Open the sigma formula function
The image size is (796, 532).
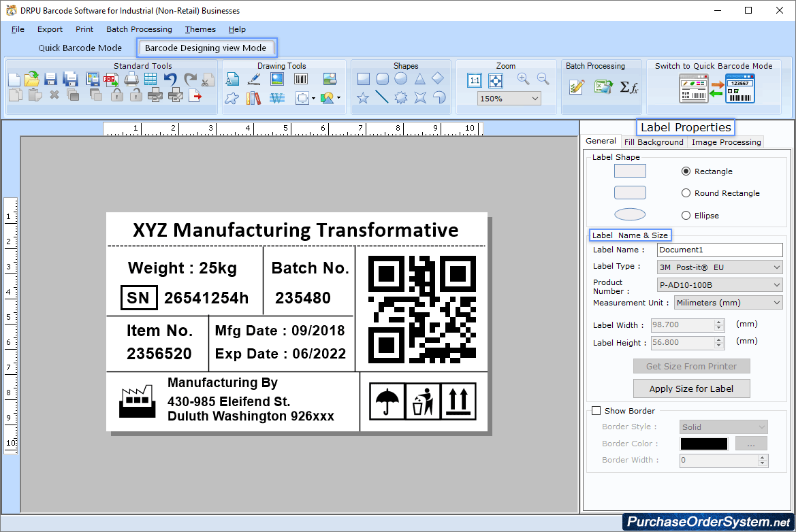[629, 87]
